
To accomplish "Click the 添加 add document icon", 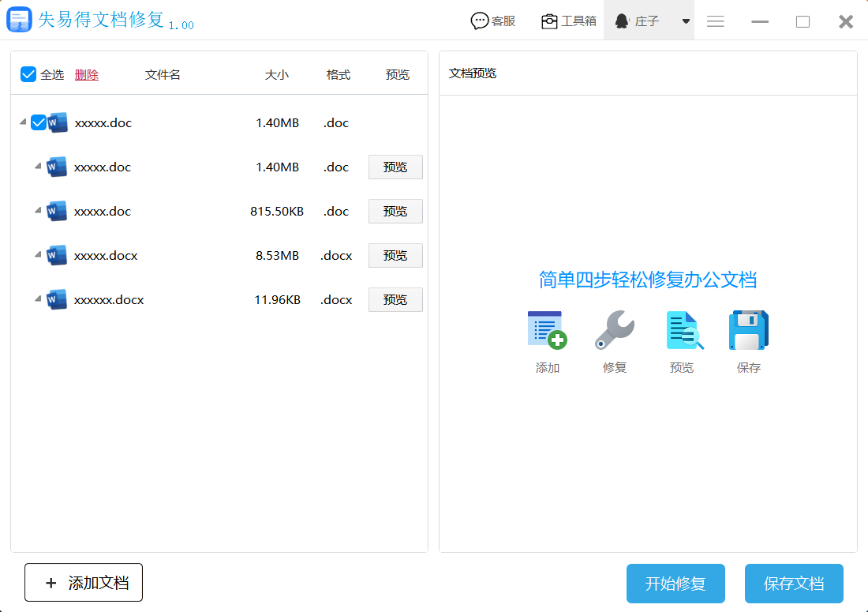I will [547, 330].
